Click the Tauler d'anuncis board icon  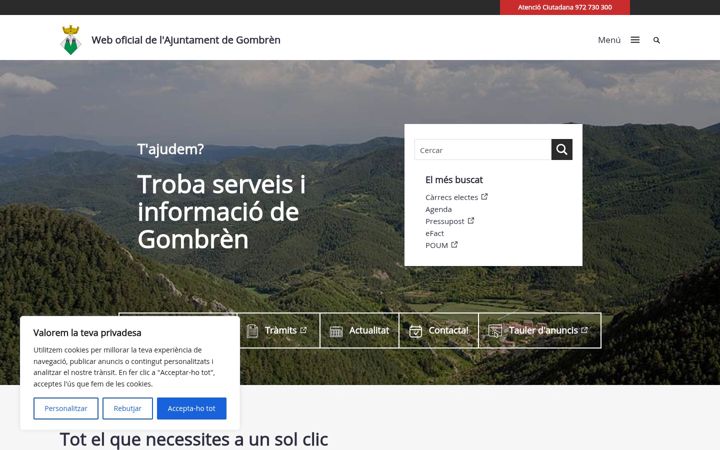click(x=495, y=331)
